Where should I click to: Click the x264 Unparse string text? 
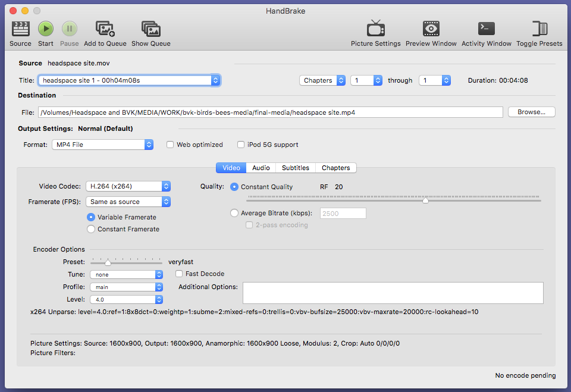coord(254,312)
